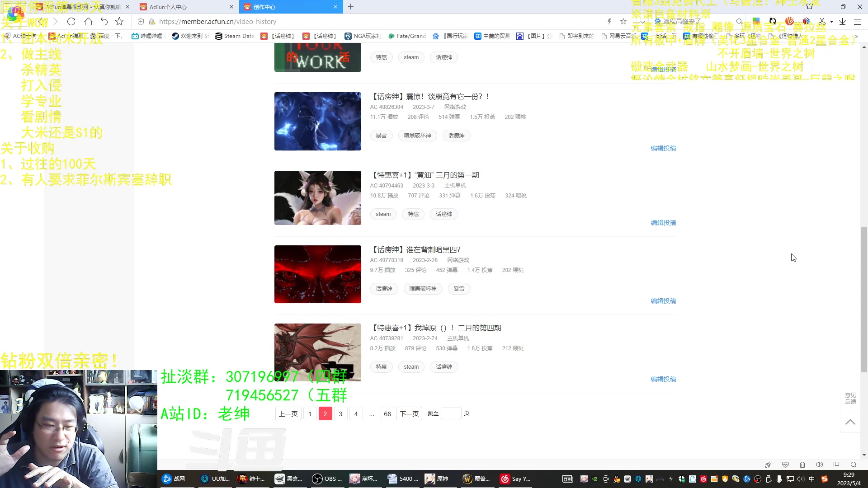The width and height of the screenshot is (868, 488).
Task: Open the red demon eyes video thumbnail
Action: (318, 274)
